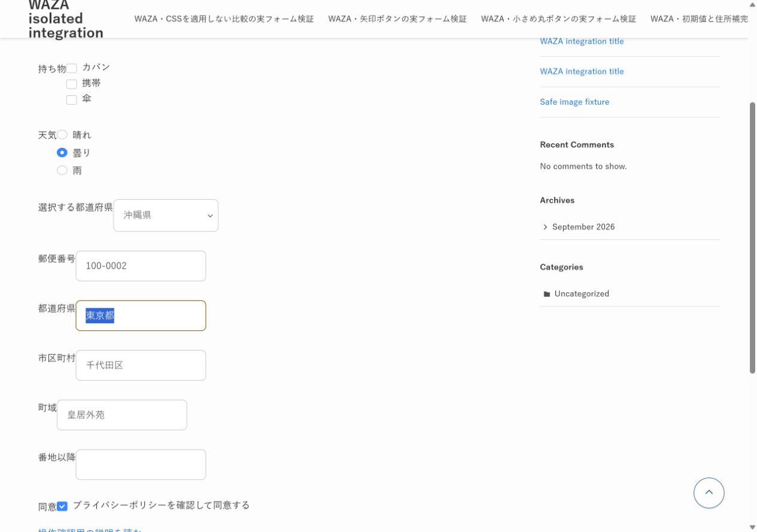
Task: Open the 沖縄県 prefecture dropdown
Action: point(166,215)
